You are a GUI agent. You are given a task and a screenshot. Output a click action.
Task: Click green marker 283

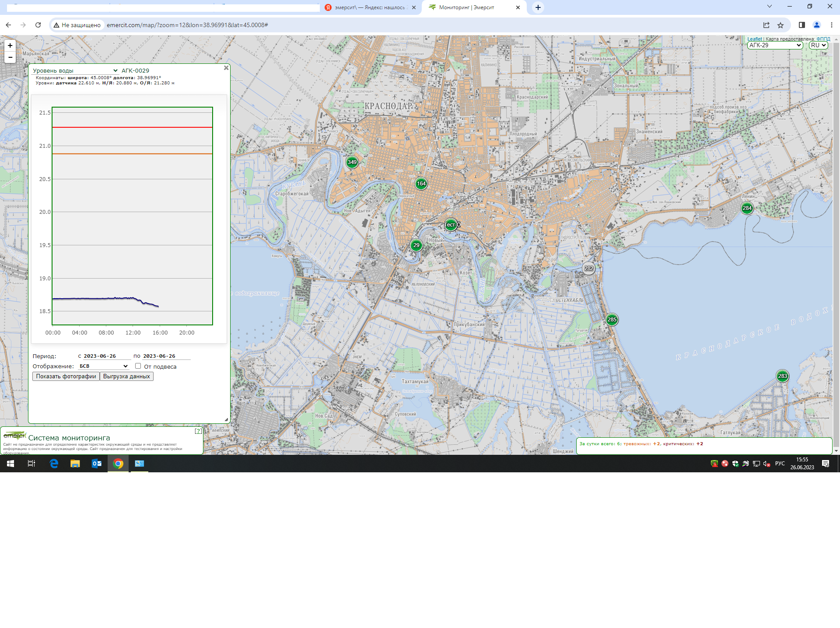click(x=782, y=376)
